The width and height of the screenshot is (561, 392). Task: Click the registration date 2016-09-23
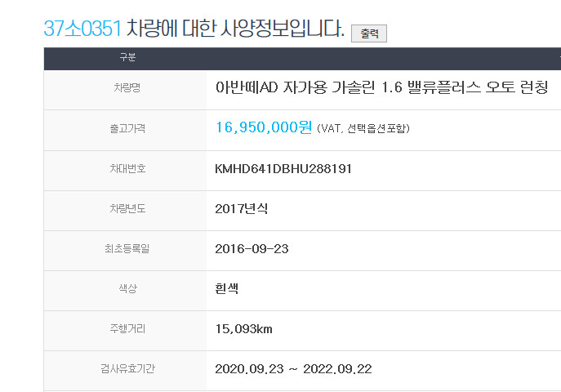click(x=252, y=248)
